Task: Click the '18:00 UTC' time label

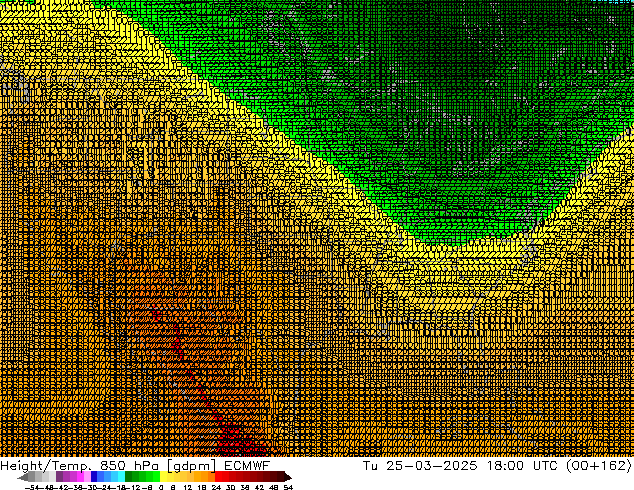Action: point(522,466)
